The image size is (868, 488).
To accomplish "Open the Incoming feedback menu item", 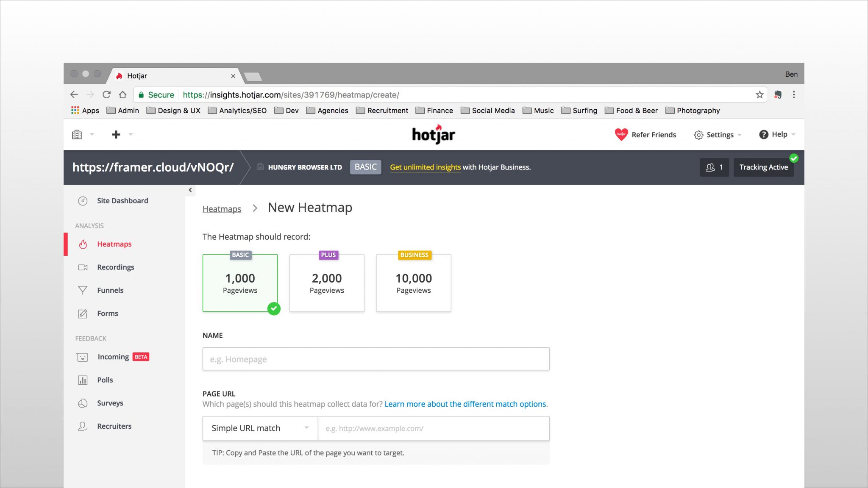I will [x=113, y=357].
